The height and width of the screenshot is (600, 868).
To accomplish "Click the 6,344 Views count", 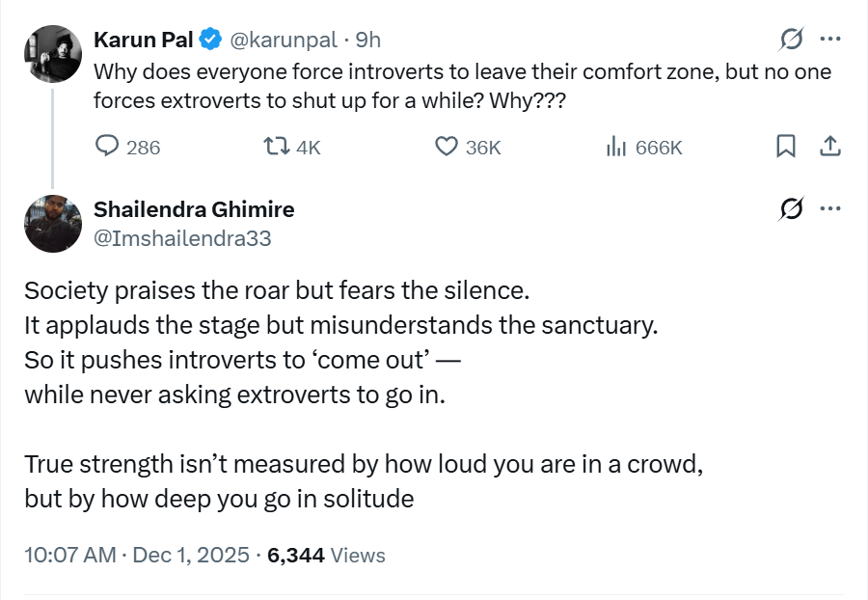I will 326,556.
